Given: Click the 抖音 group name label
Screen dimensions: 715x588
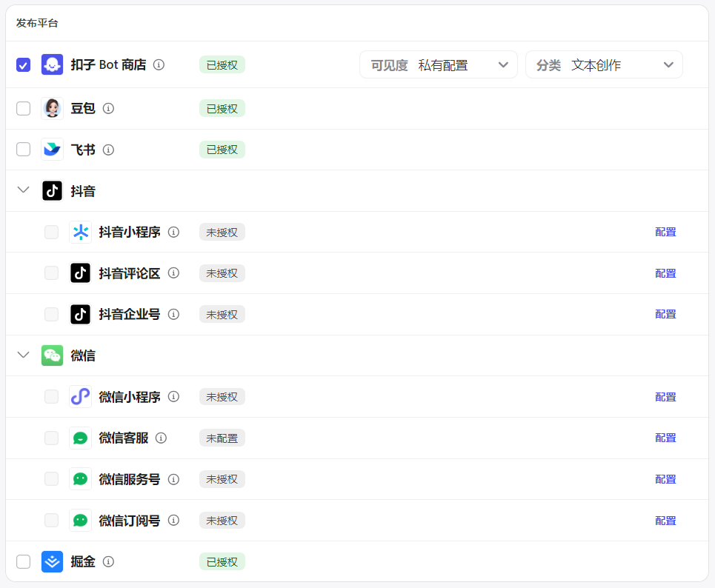Looking at the screenshot, I should (x=83, y=191).
